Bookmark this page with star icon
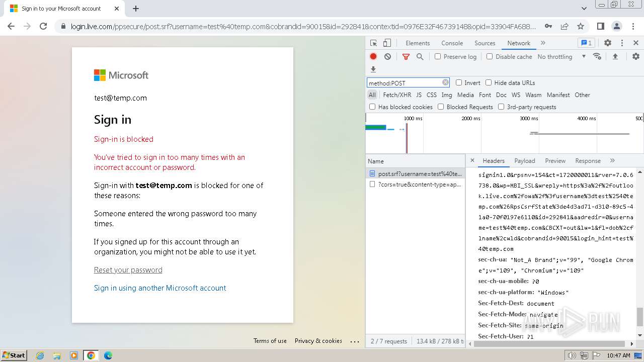The height and width of the screenshot is (362, 644). 581,26
